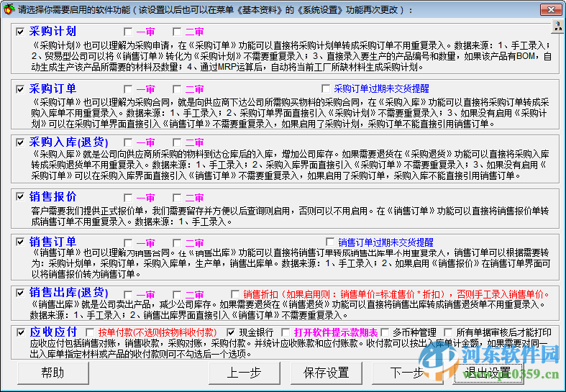The image size is (566, 392).
Task: Enable 多币种管理 checkbox
Action: tap(385, 332)
